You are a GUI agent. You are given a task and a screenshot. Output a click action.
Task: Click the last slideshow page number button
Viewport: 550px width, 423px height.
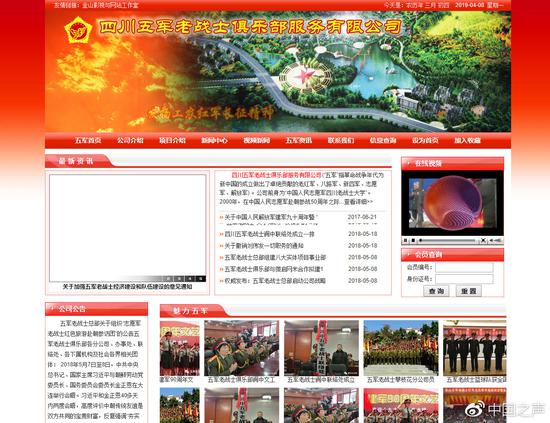point(201,278)
